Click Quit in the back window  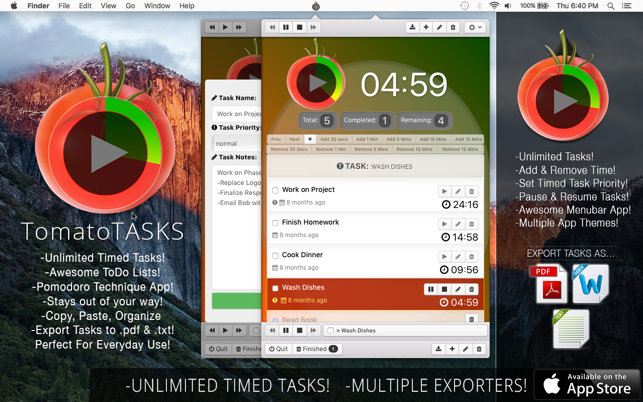coord(218,349)
